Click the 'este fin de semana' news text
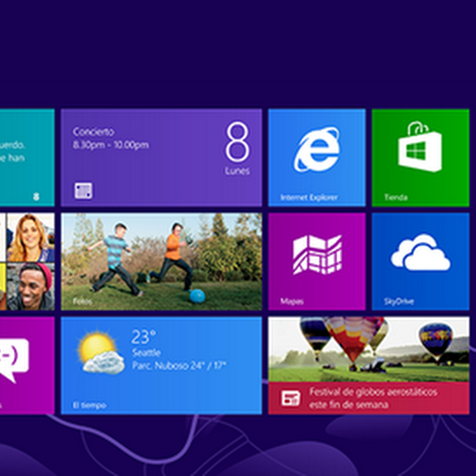The height and width of the screenshot is (476, 476). coord(349,405)
